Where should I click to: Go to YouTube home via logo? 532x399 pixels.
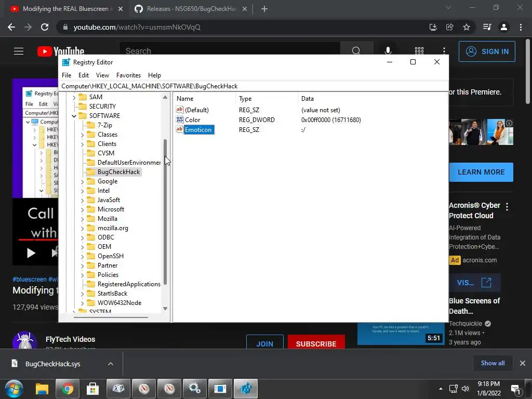point(61,51)
